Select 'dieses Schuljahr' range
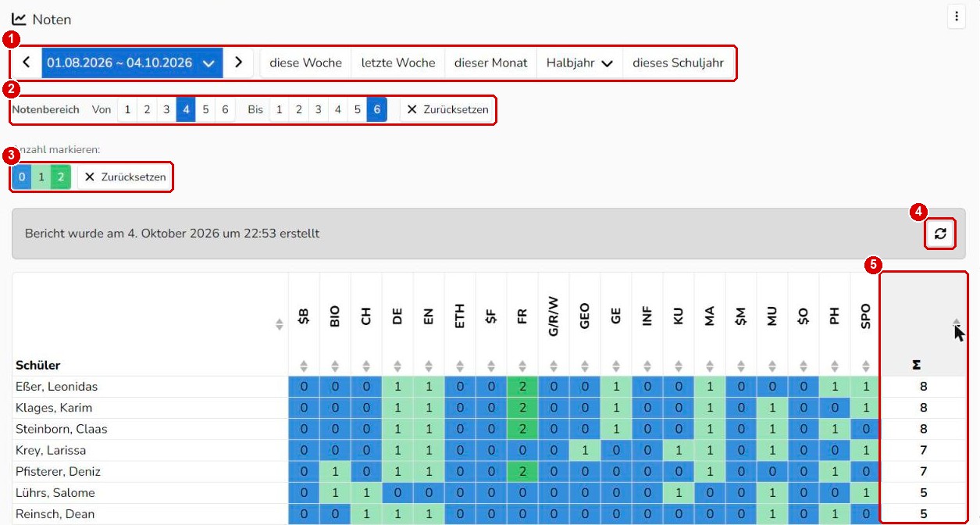 [678, 62]
